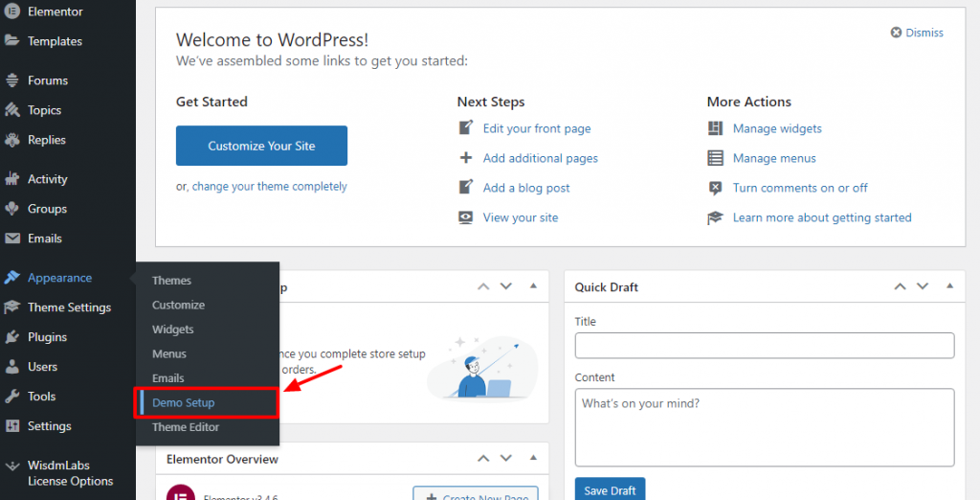Move Elementor Overview panel up
980x500 pixels.
pyautogui.click(x=483, y=459)
